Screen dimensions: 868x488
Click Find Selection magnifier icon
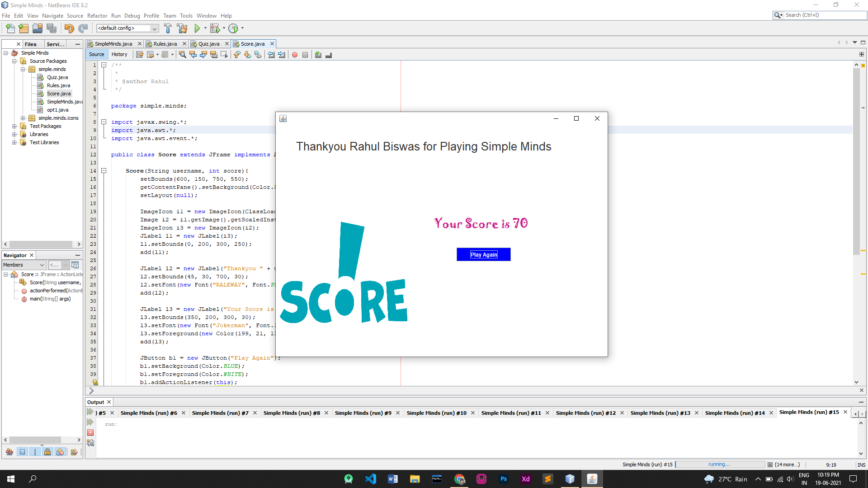click(182, 55)
